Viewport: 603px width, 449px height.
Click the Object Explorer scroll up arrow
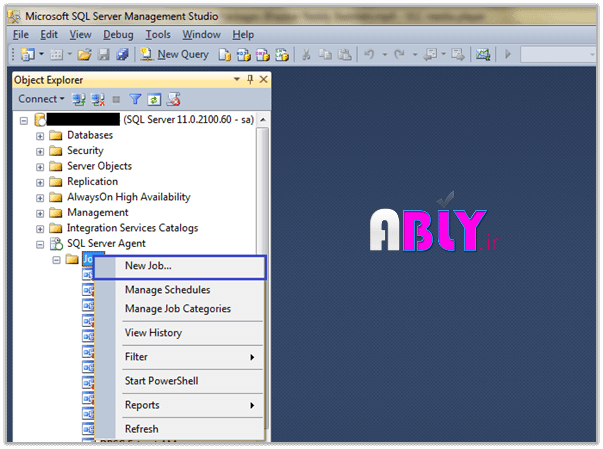click(263, 120)
